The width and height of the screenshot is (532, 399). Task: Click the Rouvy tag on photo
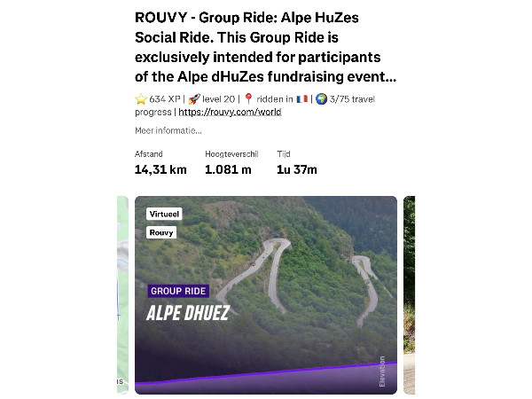coord(161,232)
